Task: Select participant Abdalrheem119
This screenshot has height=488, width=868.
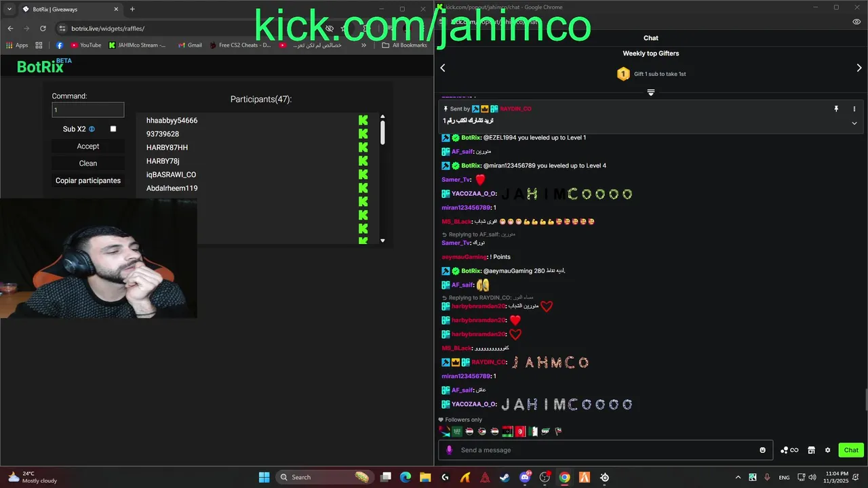Action: [x=172, y=188]
